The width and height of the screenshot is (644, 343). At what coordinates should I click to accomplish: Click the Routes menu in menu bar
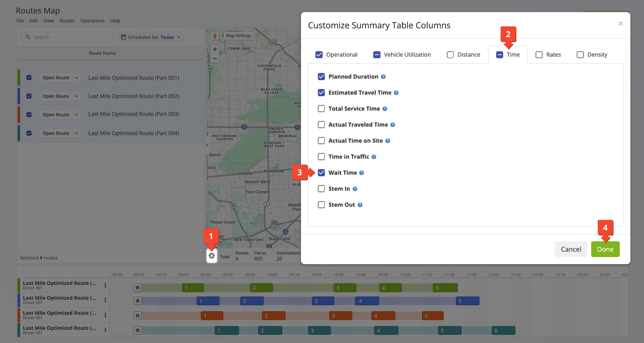click(66, 20)
